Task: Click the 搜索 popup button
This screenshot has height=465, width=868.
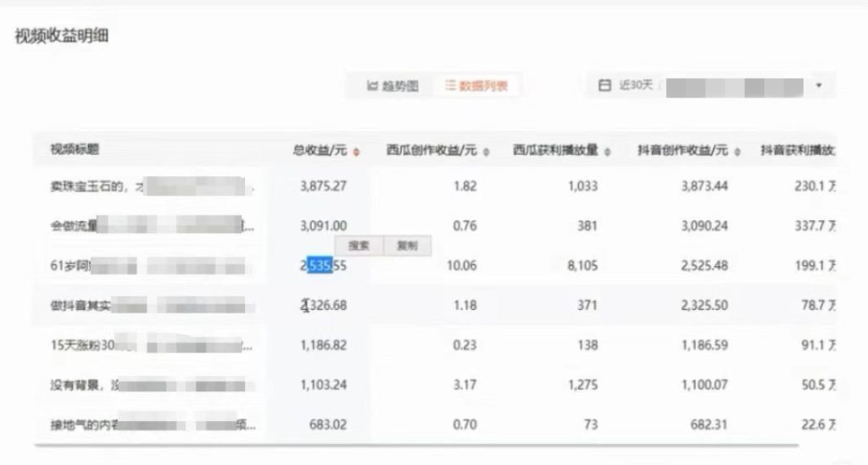Action: click(359, 246)
